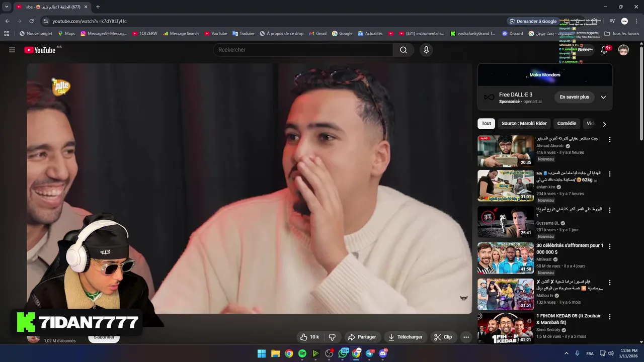
Task: Open the Message Search bookmark
Action: point(180,34)
